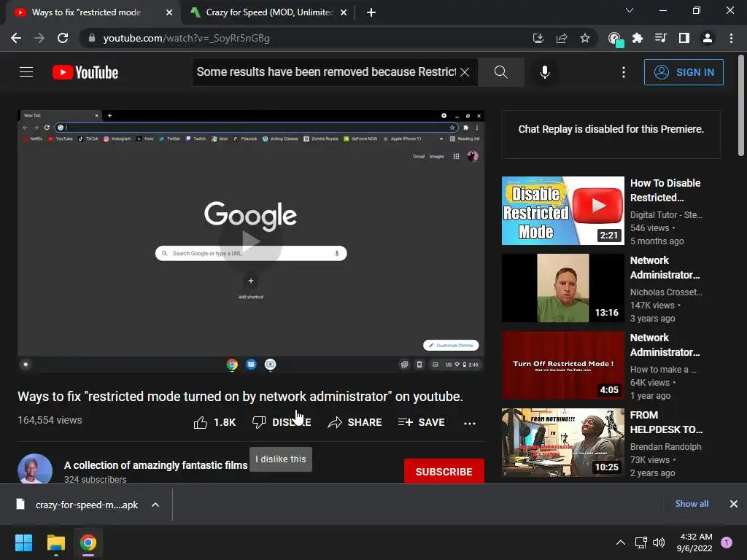Open 'How To Disable Restricted' video thumbnail
This screenshot has width=747, height=560.
(562, 211)
